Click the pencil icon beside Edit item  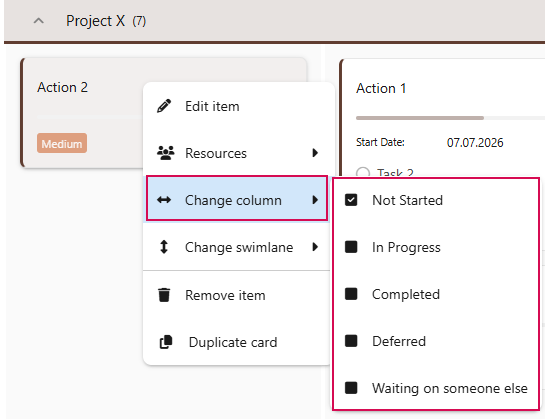(164, 106)
